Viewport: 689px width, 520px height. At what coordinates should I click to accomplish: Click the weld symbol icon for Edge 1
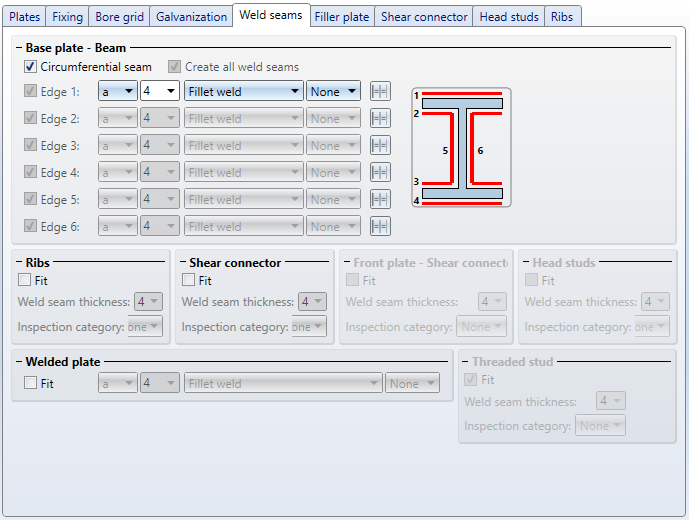[x=380, y=92]
